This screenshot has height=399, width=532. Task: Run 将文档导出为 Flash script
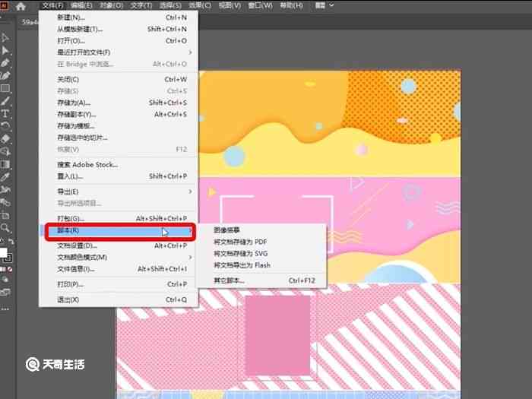tap(262, 265)
